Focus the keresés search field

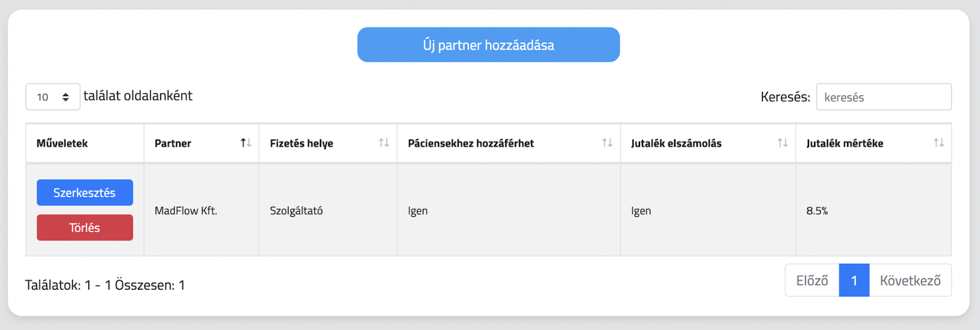[884, 97]
